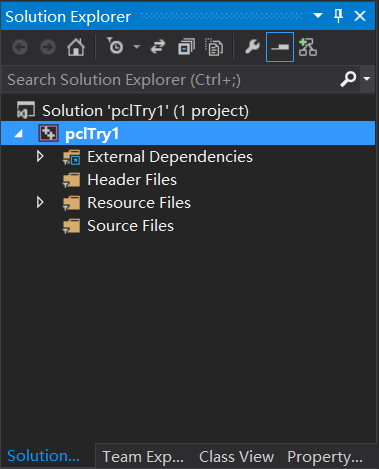This screenshot has width=379, height=469.
Task: Click the View Class Diagram icon
Action: click(x=308, y=47)
